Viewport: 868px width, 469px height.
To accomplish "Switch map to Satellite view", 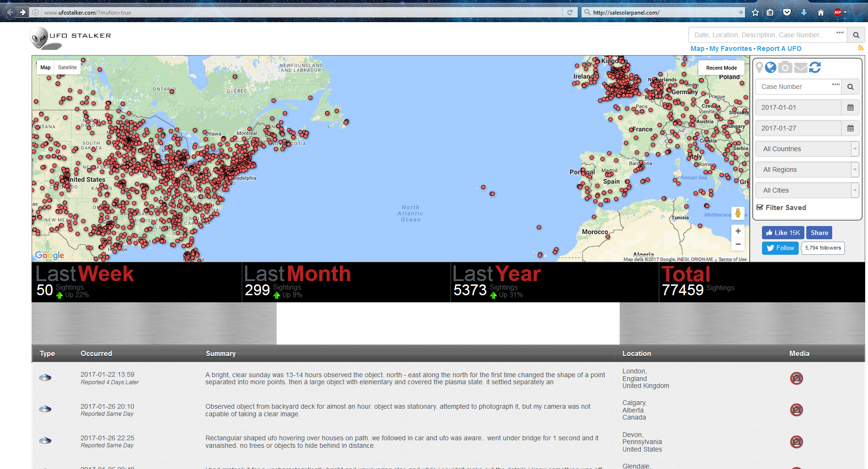I will pos(67,67).
